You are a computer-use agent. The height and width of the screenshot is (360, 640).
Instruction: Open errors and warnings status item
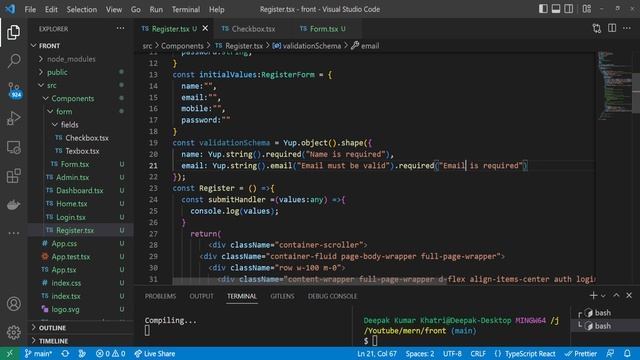point(110,353)
